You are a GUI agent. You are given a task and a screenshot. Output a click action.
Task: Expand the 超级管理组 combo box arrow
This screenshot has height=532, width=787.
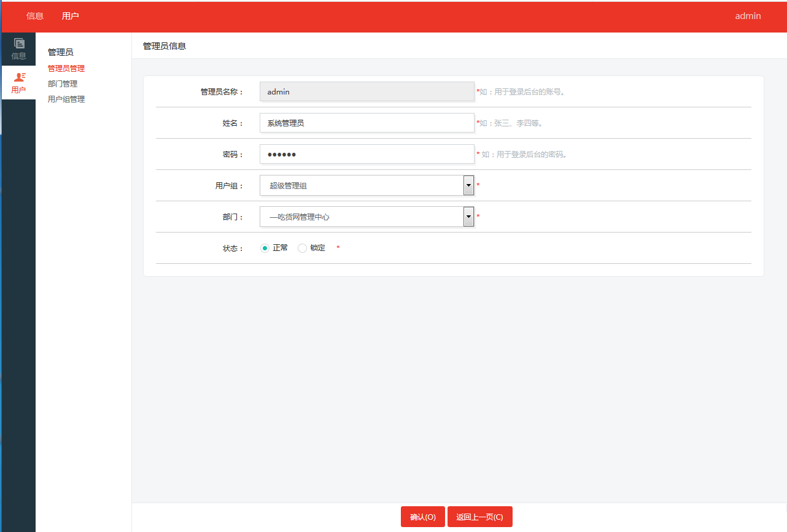click(x=468, y=185)
